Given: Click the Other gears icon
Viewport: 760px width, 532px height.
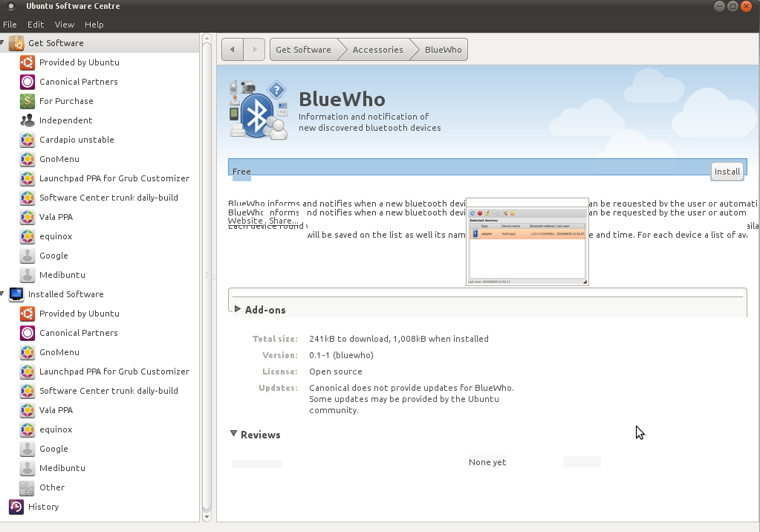Looking at the screenshot, I should (x=27, y=487).
